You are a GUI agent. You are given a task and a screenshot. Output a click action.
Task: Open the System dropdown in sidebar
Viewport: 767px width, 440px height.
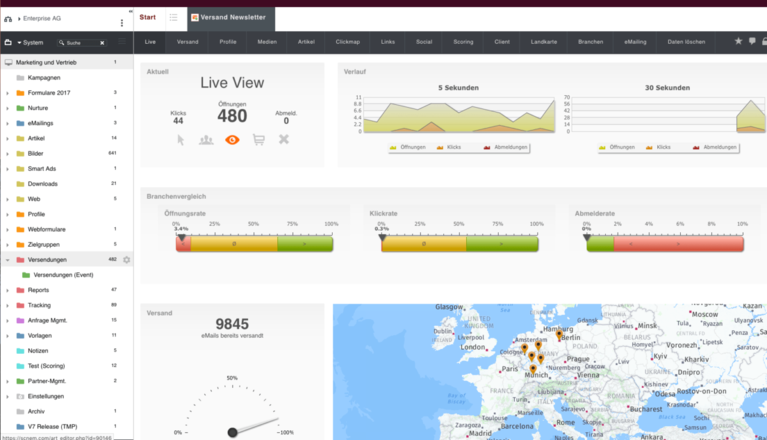[30, 43]
